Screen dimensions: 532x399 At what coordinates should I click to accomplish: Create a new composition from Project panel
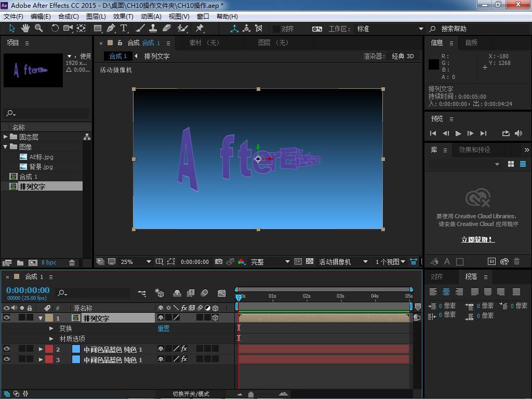pos(33,262)
